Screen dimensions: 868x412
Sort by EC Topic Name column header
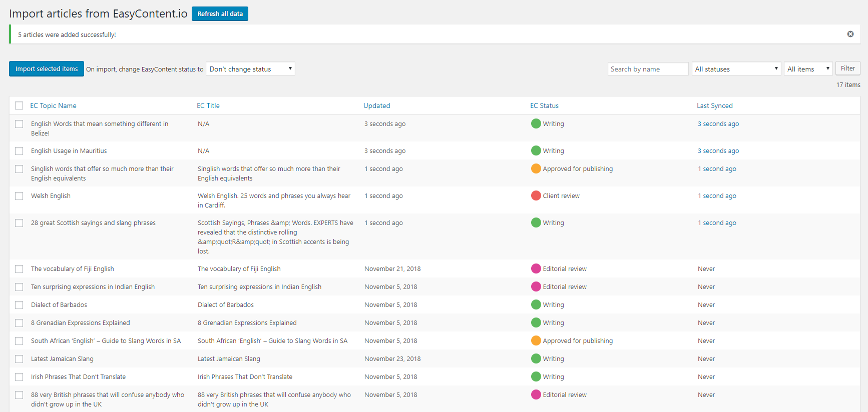point(53,105)
